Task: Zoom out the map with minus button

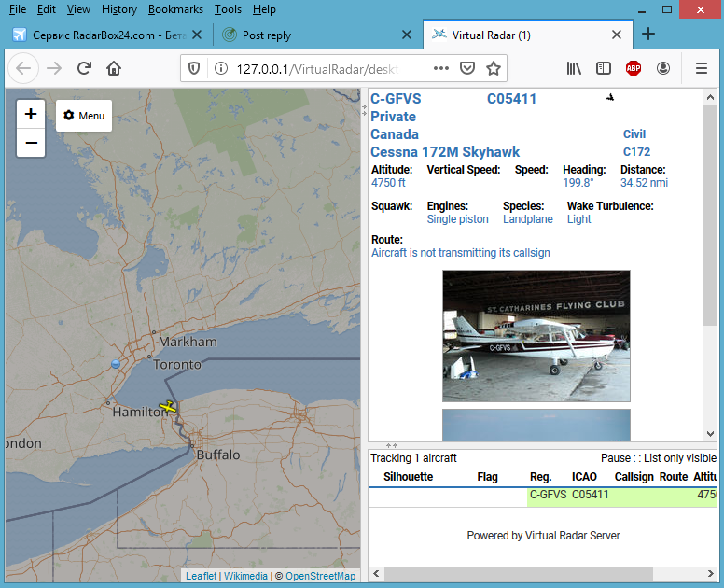Action: coord(31,143)
